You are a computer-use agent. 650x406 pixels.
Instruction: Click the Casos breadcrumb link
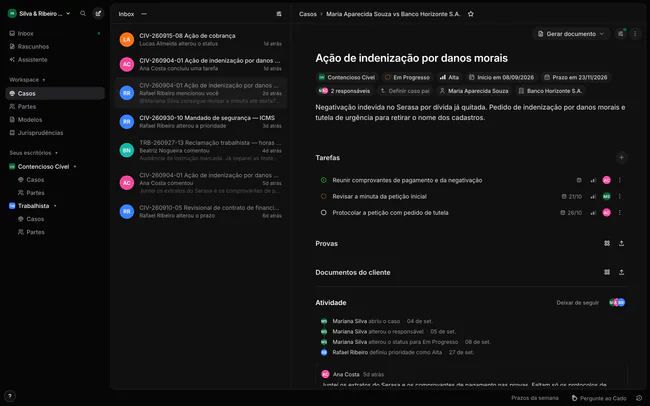pos(308,14)
